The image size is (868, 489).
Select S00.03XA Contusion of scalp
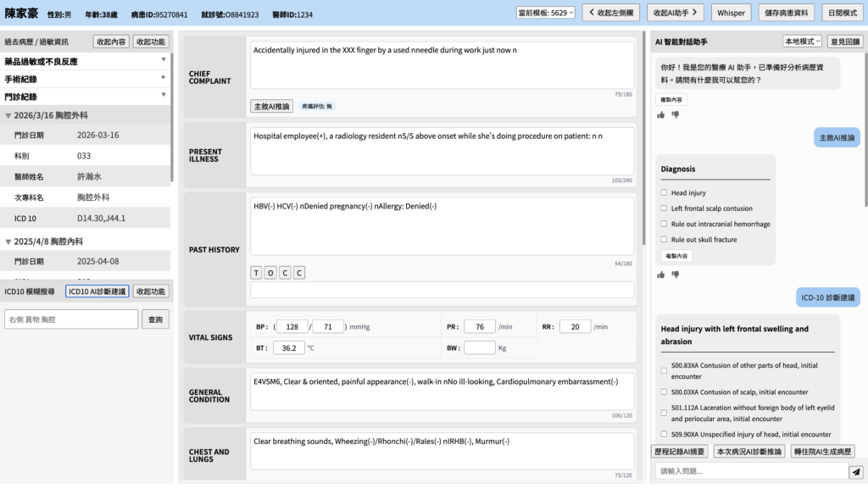coord(664,392)
